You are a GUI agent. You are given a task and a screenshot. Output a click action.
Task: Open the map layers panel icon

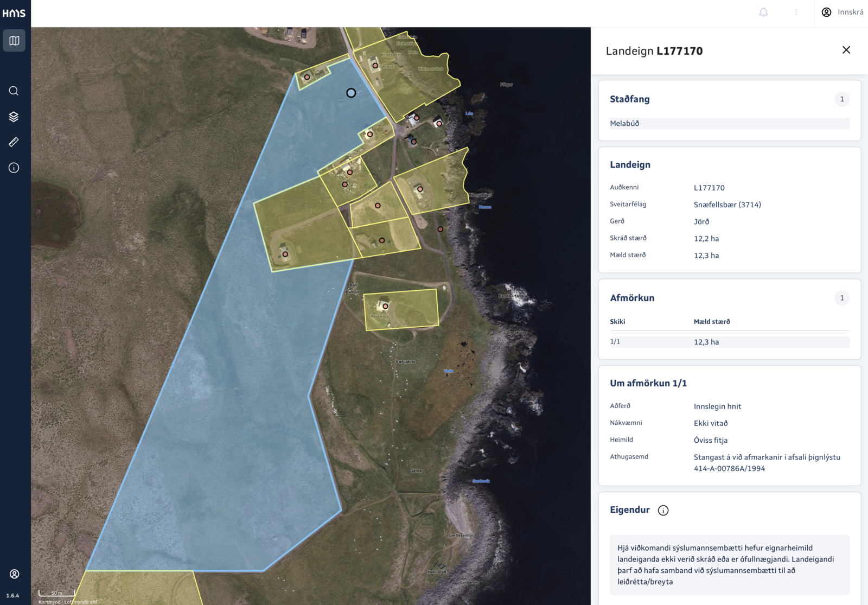click(14, 117)
